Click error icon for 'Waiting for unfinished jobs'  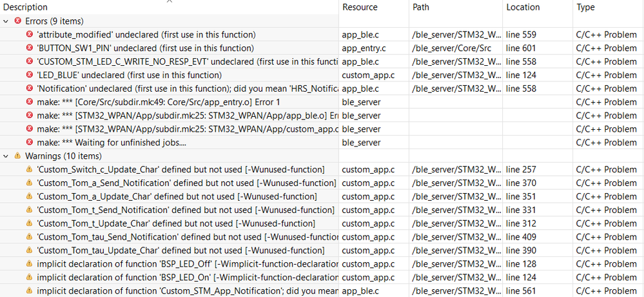(x=30, y=143)
